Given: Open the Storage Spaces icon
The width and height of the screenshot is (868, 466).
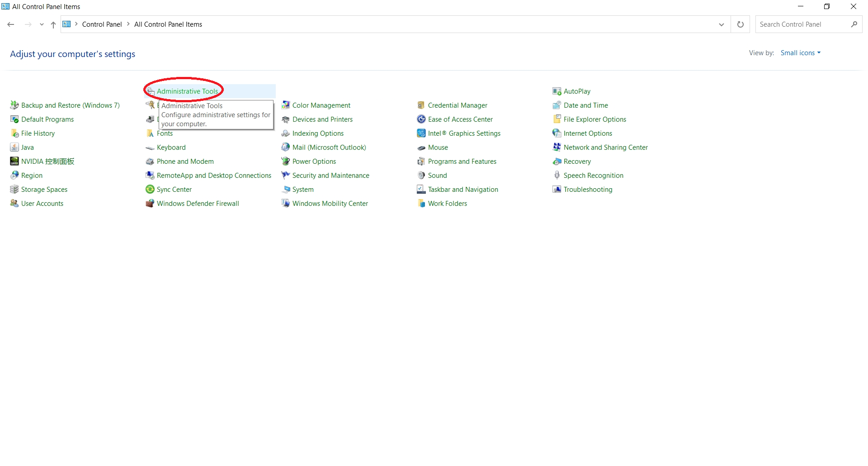Looking at the screenshot, I should point(14,190).
